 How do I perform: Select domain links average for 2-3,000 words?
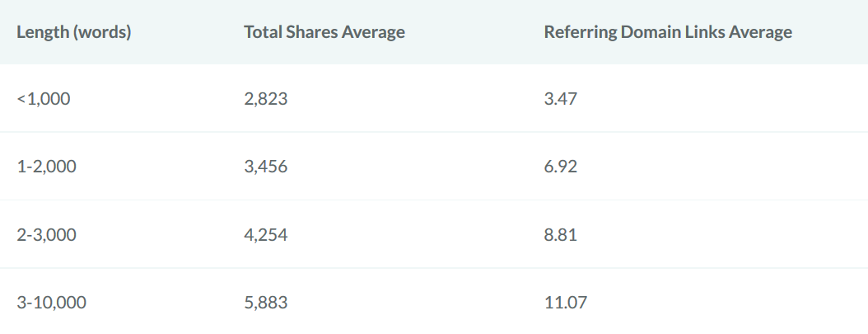pyautogui.click(x=560, y=235)
